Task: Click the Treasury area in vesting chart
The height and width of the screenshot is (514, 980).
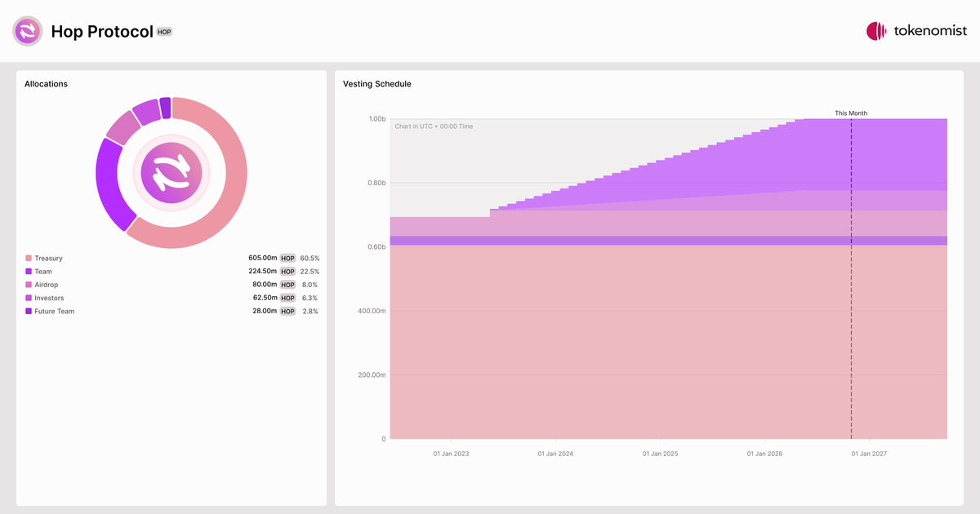Action: coord(668,343)
